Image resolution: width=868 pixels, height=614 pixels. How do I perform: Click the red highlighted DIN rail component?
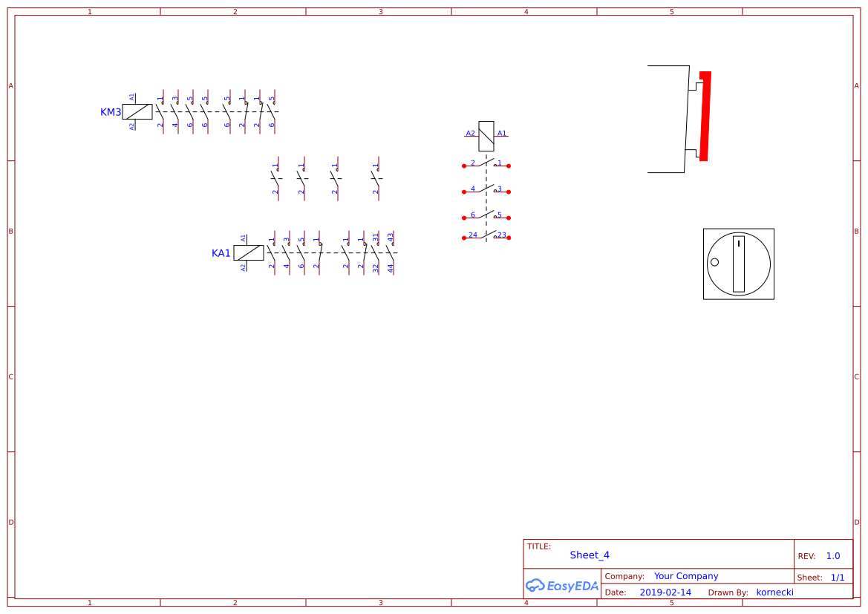(703, 115)
